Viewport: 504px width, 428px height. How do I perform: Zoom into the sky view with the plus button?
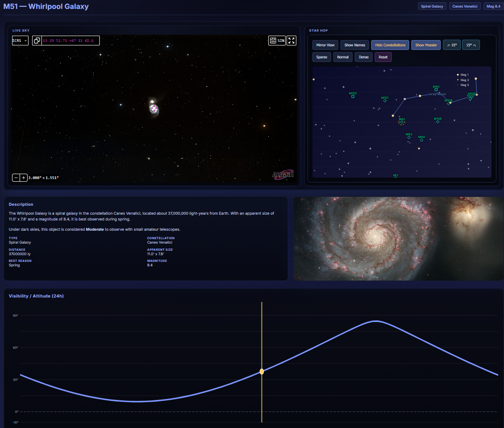click(23, 178)
